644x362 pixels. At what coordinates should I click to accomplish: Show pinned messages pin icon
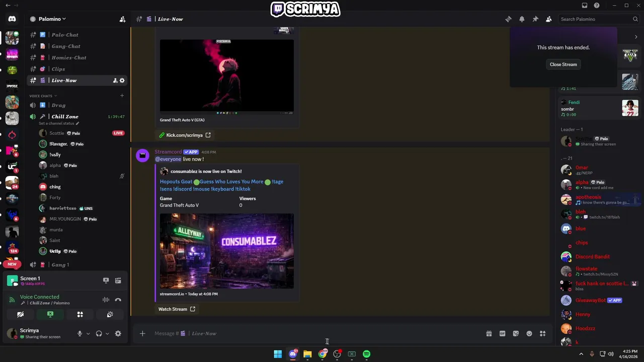(535, 19)
